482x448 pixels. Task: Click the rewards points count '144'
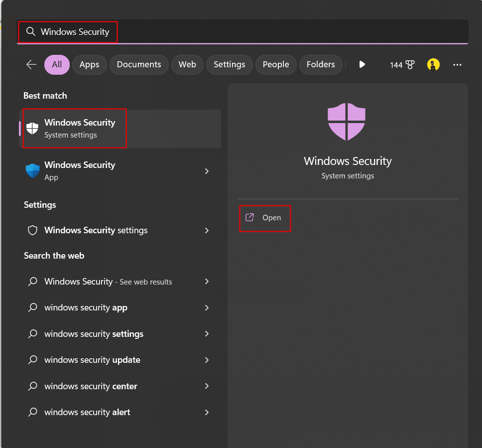point(396,65)
